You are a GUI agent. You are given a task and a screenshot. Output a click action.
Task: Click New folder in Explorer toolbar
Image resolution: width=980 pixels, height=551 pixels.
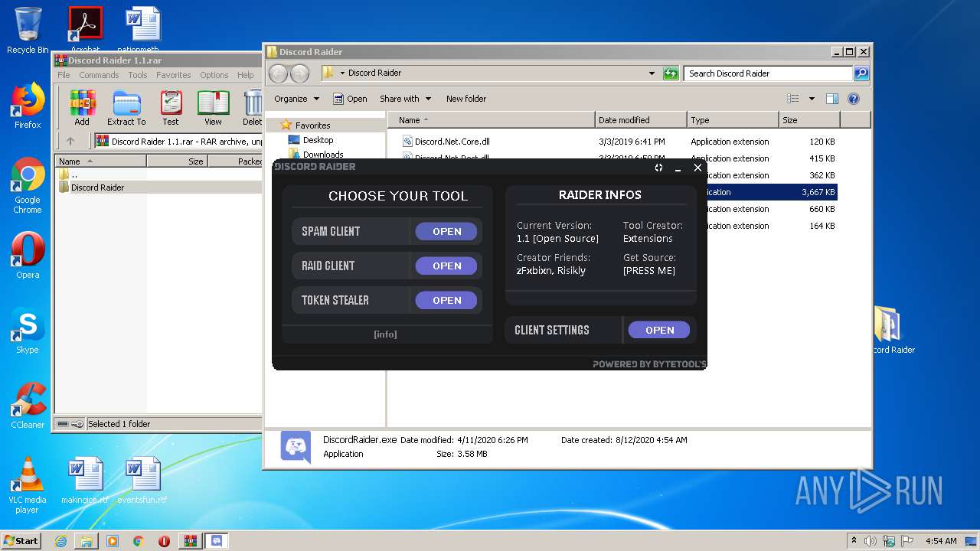pyautogui.click(x=466, y=99)
